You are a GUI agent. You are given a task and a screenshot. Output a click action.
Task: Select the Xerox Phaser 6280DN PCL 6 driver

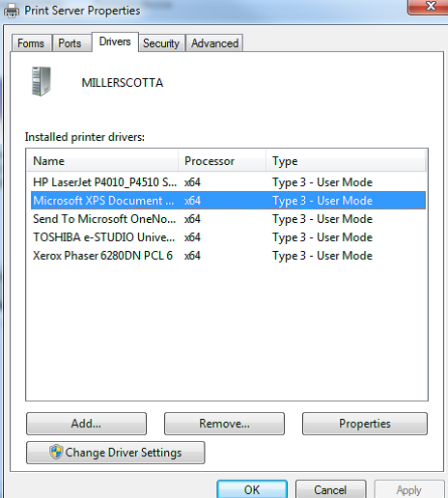228,256
